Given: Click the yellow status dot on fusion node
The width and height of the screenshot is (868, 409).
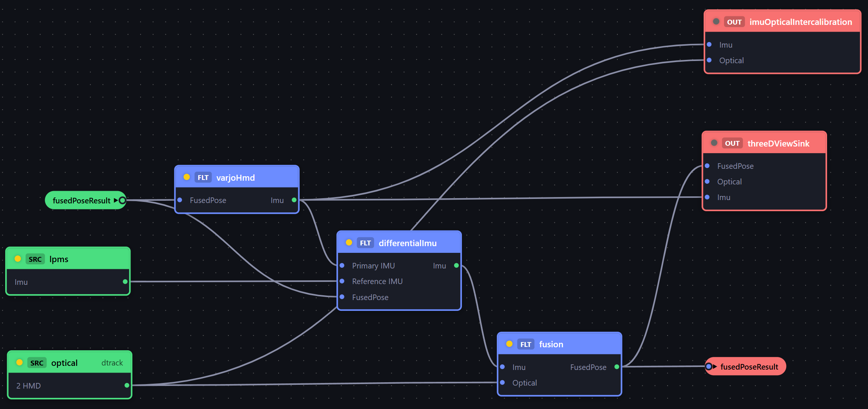Looking at the screenshot, I should 509,344.
